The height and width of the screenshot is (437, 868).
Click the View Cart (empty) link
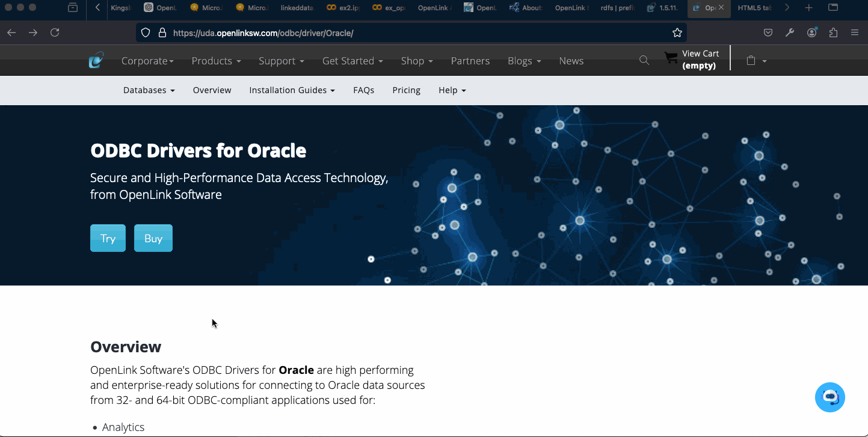pyautogui.click(x=700, y=60)
